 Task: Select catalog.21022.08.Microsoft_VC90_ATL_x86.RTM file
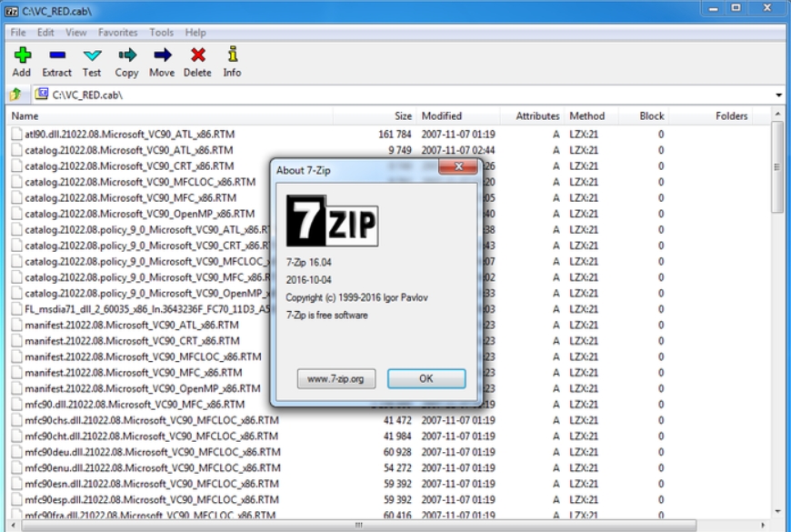128,150
